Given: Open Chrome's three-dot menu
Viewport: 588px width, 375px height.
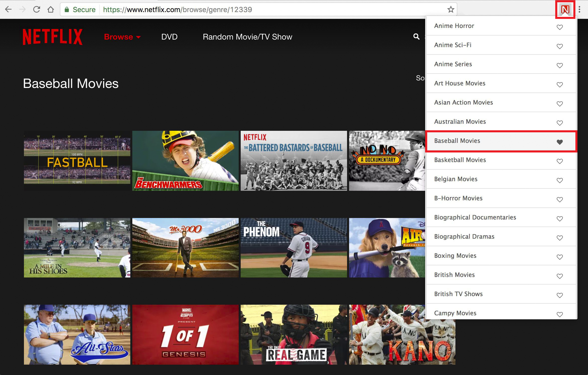Looking at the screenshot, I should [x=579, y=10].
